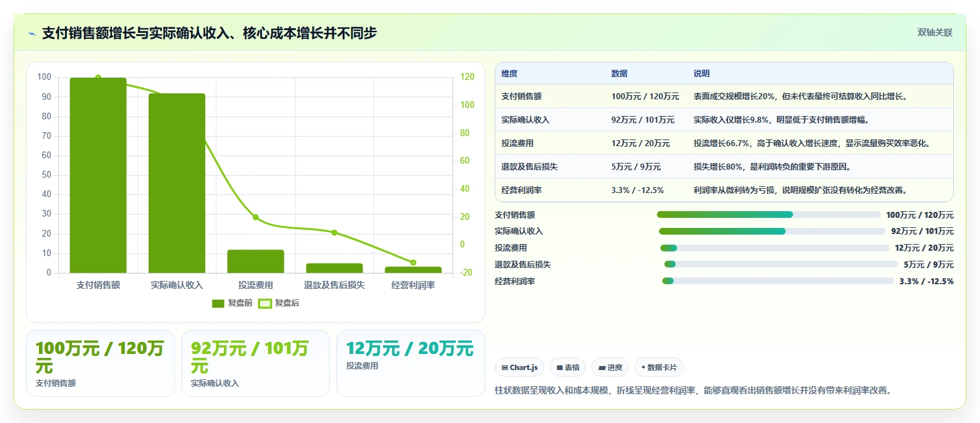The height and width of the screenshot is (423, 980).
Task: Click the panel title 支付销售额增长与实际确认收入
Action: pos(209,33)
